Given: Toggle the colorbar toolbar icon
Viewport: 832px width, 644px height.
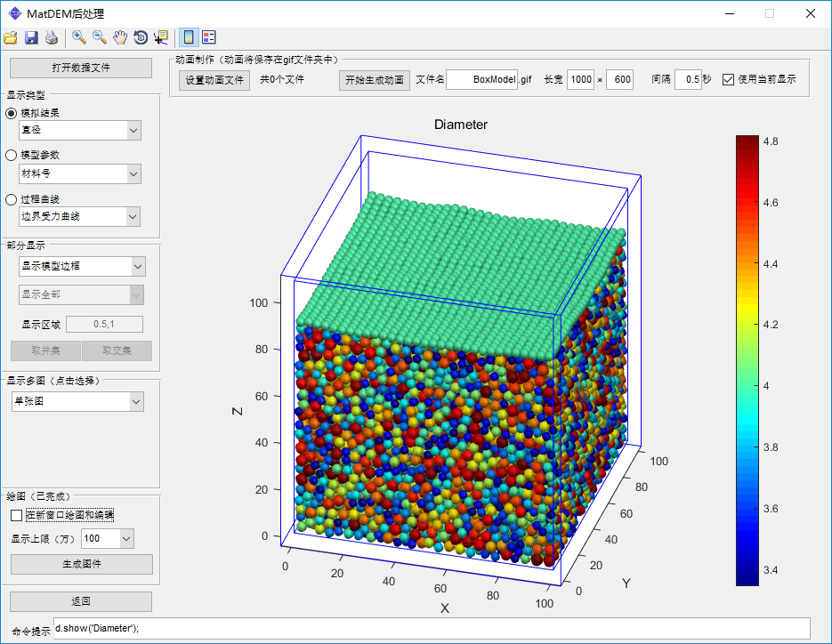Looking at the screenshot, I should [189, 37].
